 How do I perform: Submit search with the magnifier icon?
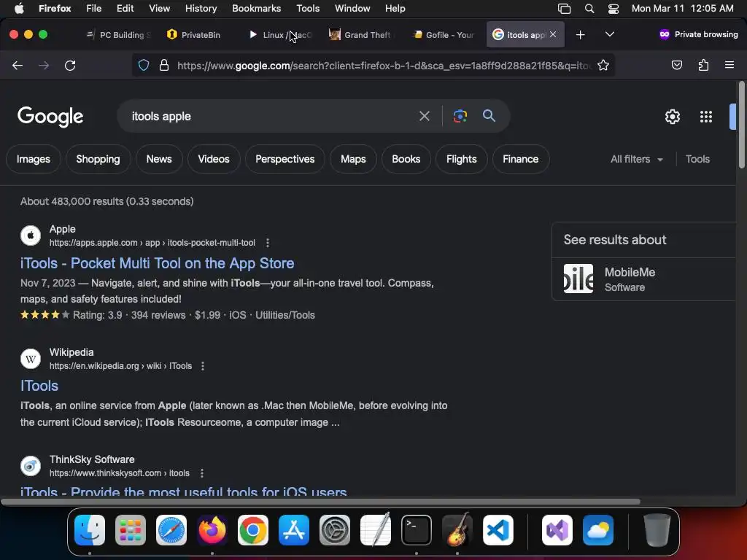(489, 116)
